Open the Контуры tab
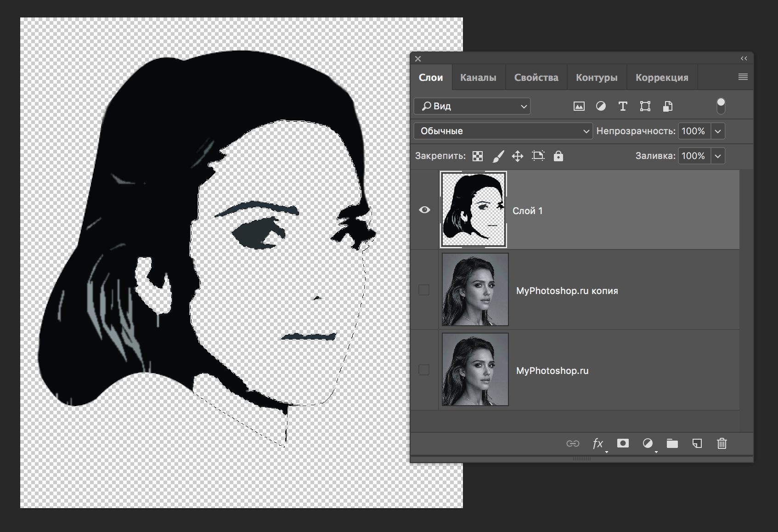The image size is (778, 532). pyautogui.click(x=597, y=78)
